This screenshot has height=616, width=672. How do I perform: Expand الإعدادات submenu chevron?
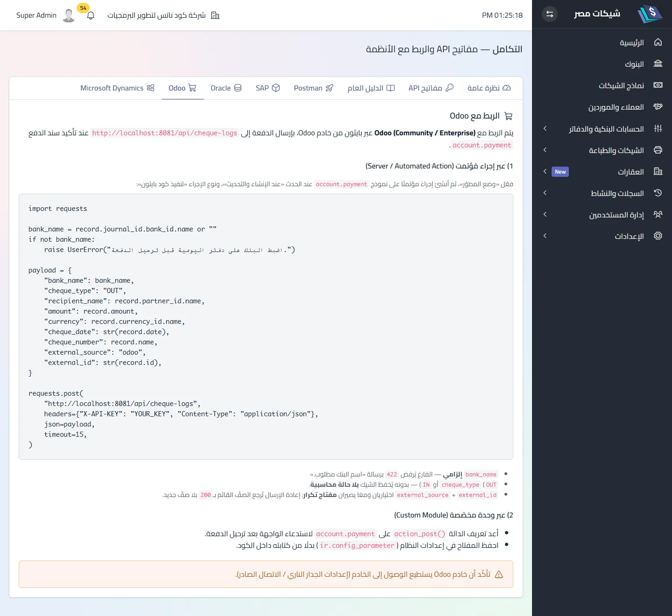click(545, 236)
